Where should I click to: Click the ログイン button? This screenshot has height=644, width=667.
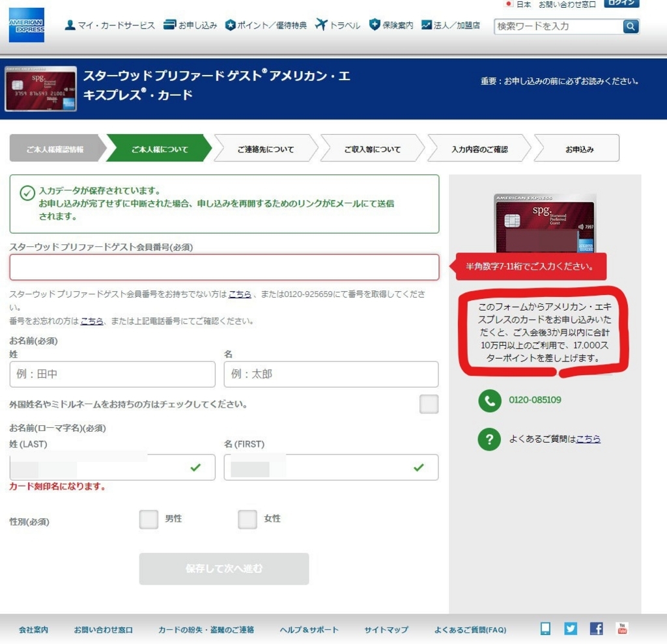point(621,3)
